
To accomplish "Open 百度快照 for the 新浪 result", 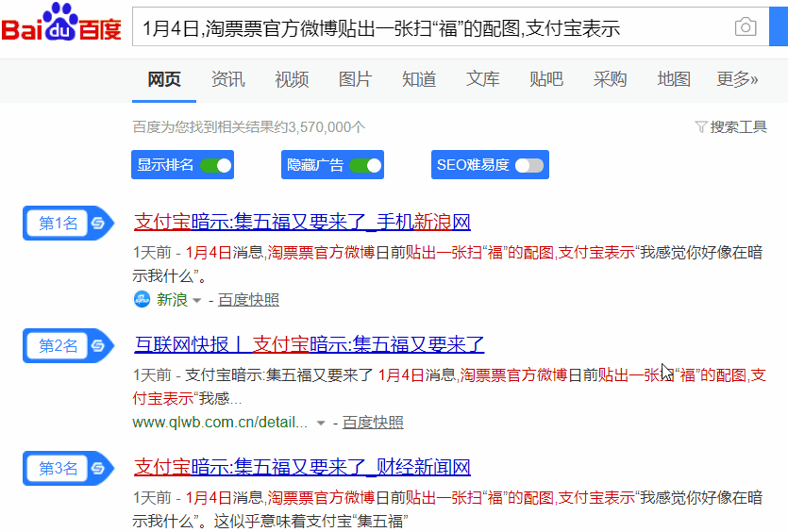I will (248, 300).
